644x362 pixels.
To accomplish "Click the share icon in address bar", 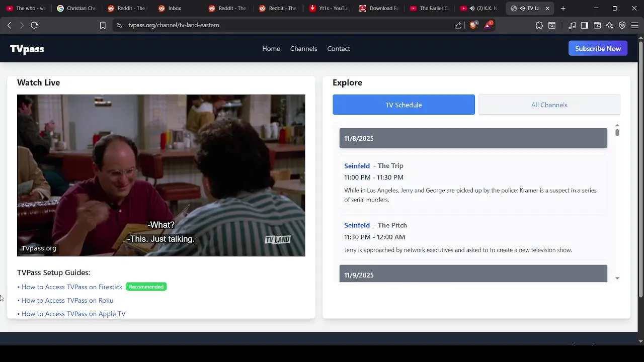I will point(458,25).
